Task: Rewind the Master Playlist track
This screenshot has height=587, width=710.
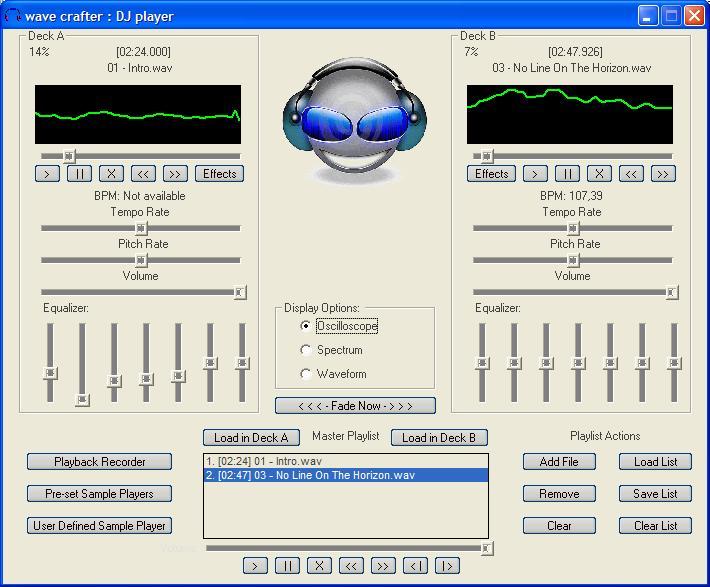Action: pos(351,566)
